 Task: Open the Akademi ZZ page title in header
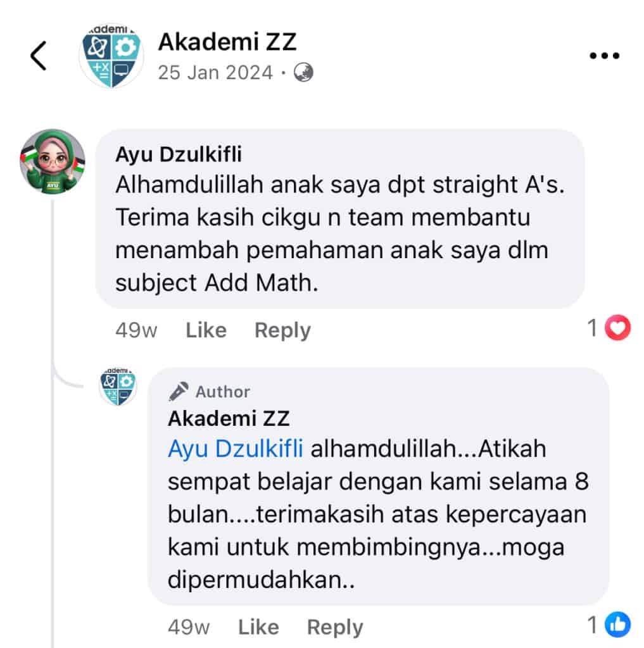tap(227, 42)
